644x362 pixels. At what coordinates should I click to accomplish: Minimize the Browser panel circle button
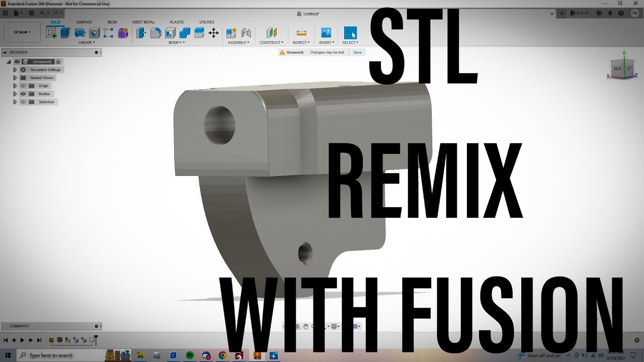96,52
